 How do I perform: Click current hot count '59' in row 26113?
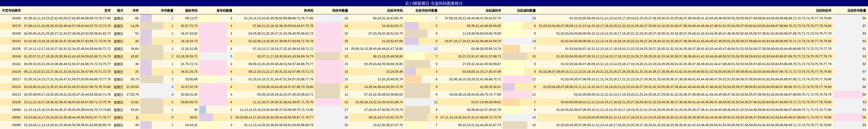pyautogui.click(x=864, y=95)
